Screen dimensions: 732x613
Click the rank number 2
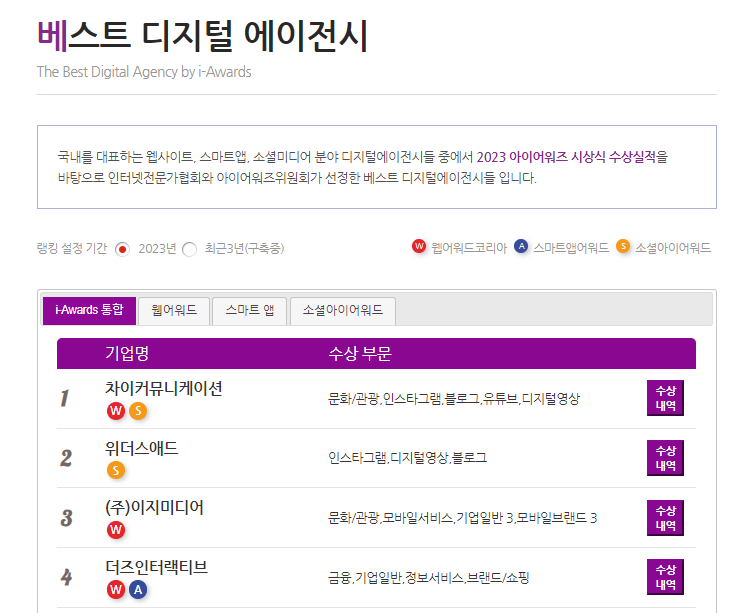[66, 458]
